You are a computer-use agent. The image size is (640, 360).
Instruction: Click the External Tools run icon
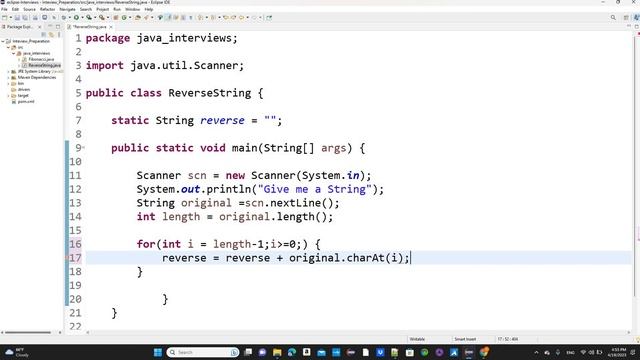point(102,18)
